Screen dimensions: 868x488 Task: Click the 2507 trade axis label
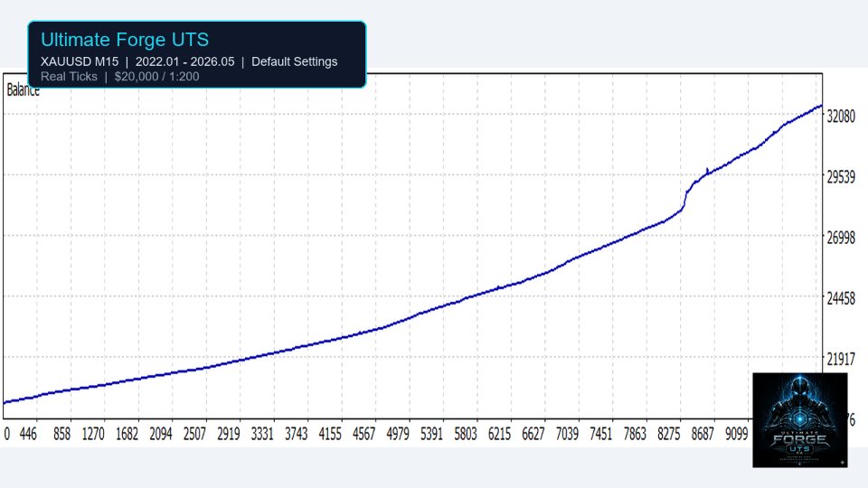pos(194,434)
